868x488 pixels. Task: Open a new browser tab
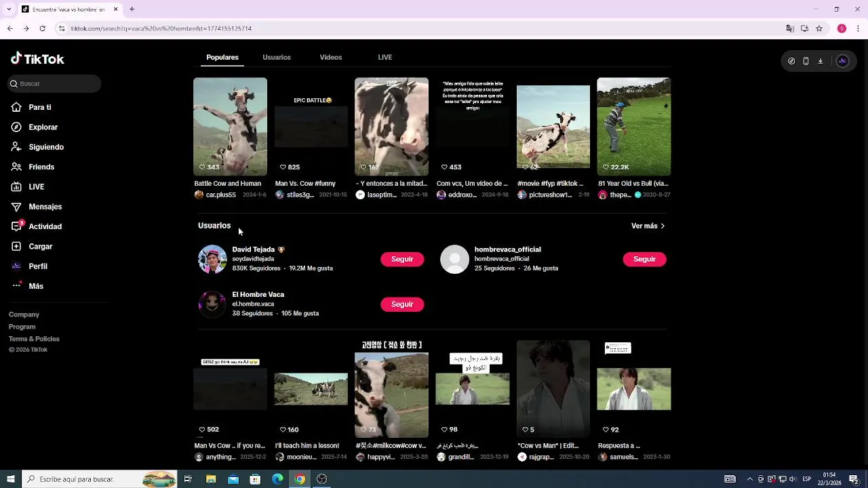(132, 9)
